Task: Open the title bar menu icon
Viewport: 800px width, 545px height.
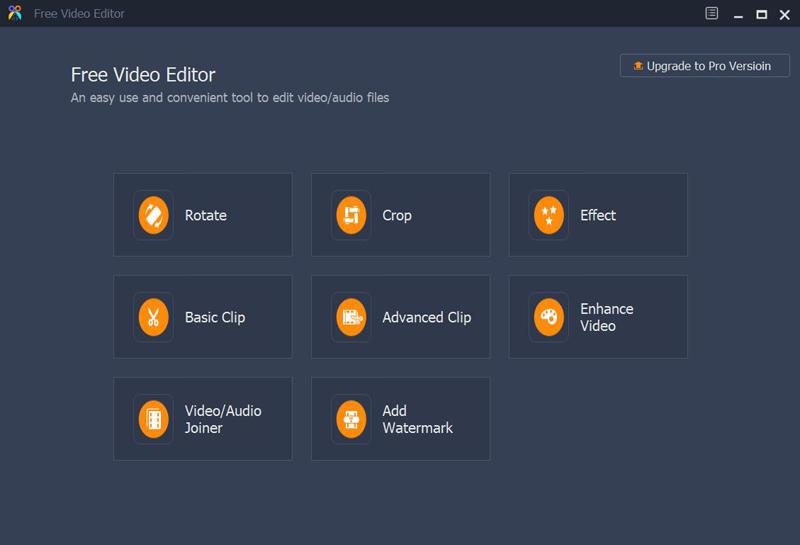Action: [712, 14]
